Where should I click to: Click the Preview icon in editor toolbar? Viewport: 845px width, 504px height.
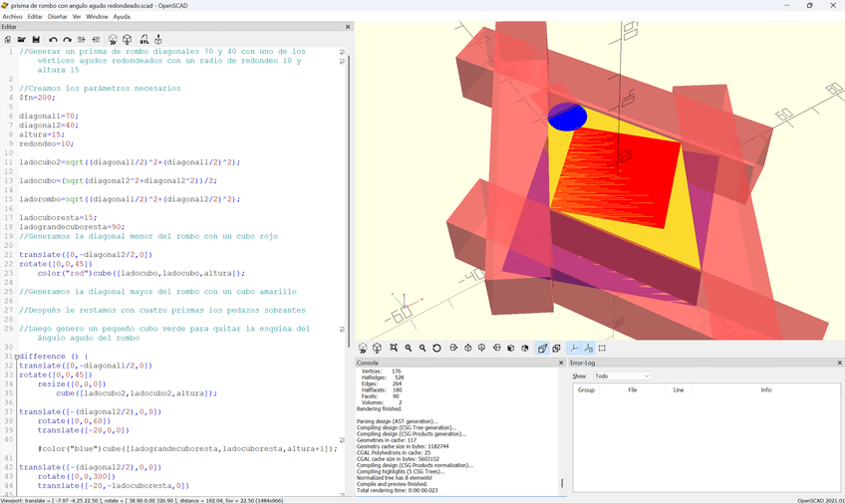tap(113, 40)
